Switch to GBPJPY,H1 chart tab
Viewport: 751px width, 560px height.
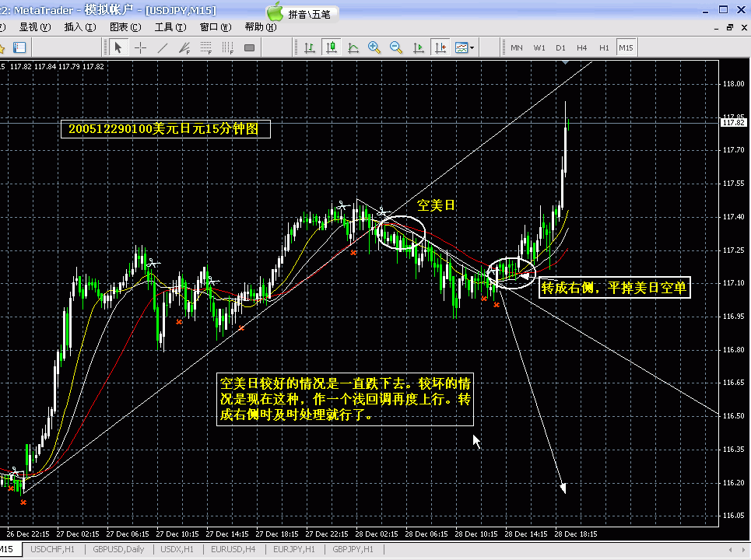353,549
